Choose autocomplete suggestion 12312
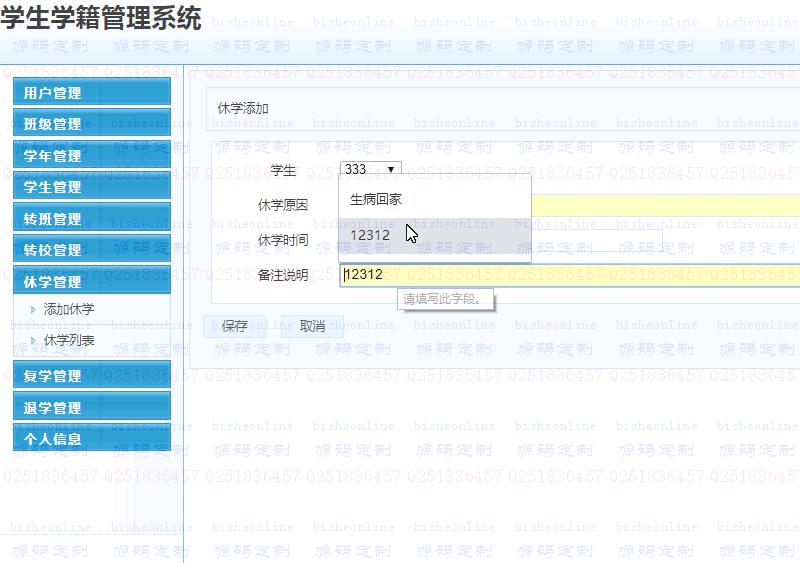This screenshot has height=563, width=800. tap(435, 235)
